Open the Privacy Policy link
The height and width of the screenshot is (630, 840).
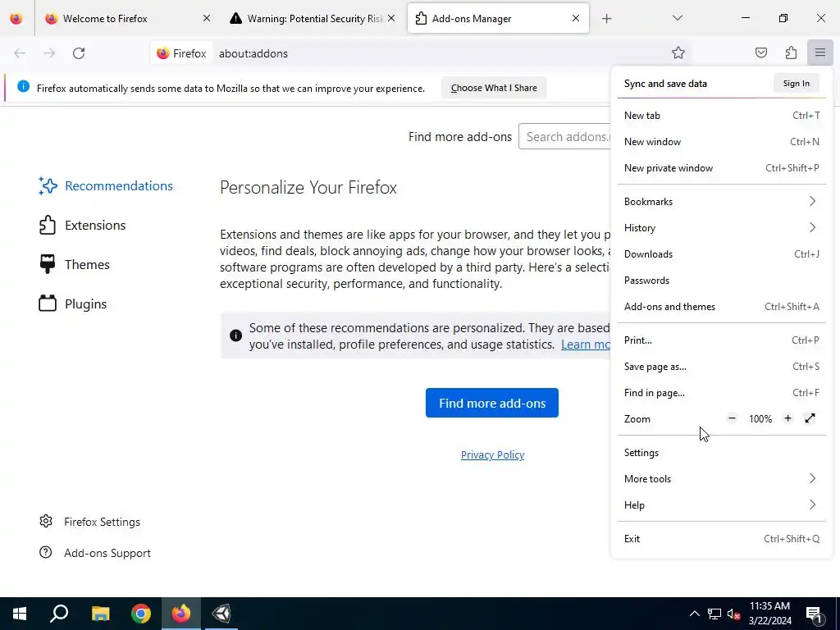tap(492, 454)
